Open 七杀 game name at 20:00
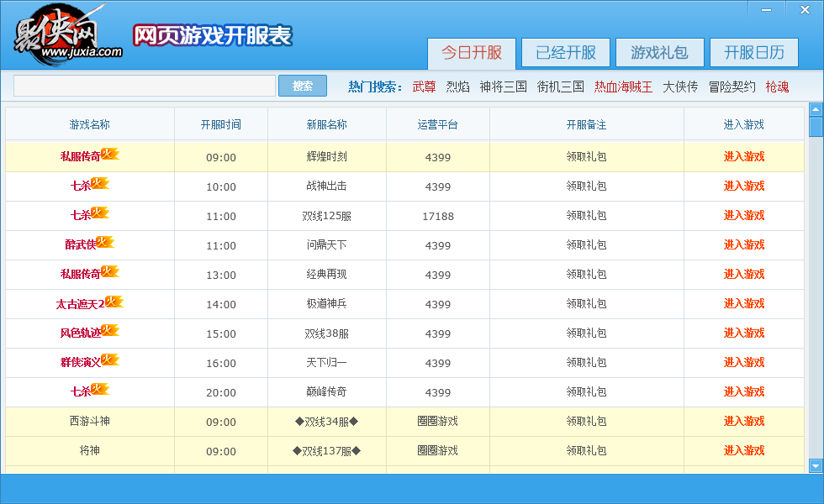824x504 pixels. [x=81, y=391]
